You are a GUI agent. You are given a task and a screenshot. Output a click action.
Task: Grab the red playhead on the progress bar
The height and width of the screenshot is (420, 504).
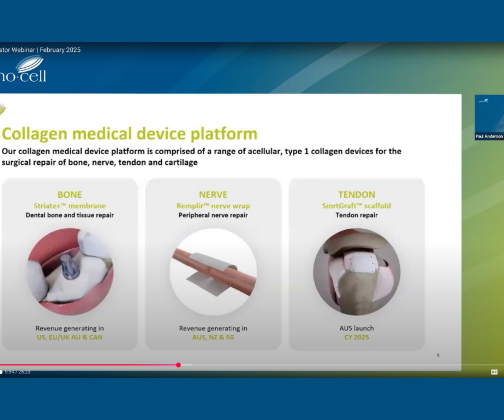pos(178,365)
